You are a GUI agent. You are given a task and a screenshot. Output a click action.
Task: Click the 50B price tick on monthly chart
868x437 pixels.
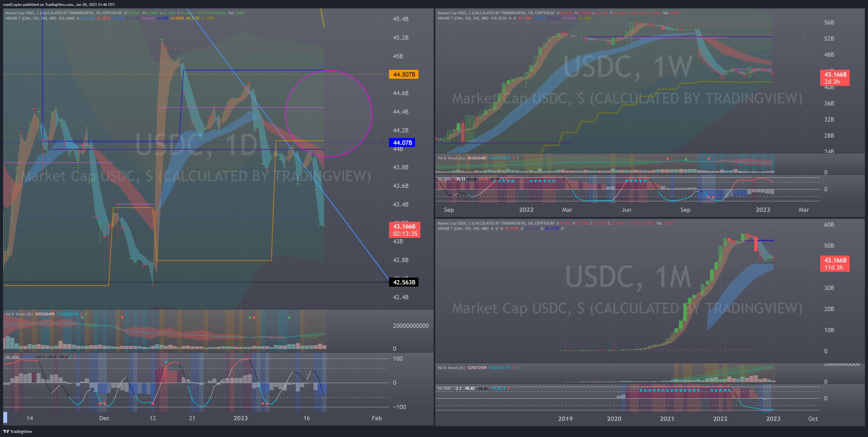tap(829, 246)
